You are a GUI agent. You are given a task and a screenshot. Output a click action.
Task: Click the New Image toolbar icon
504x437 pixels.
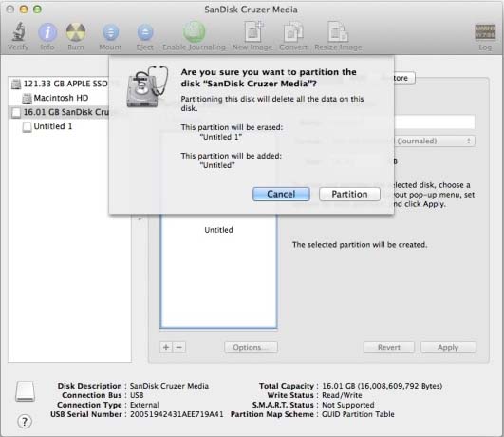point(253,31)
